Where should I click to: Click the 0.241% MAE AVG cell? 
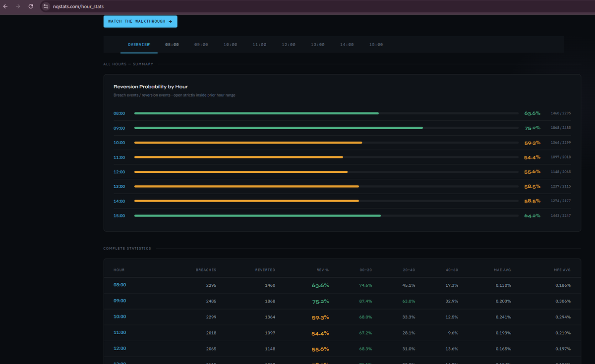pos(503,317)
